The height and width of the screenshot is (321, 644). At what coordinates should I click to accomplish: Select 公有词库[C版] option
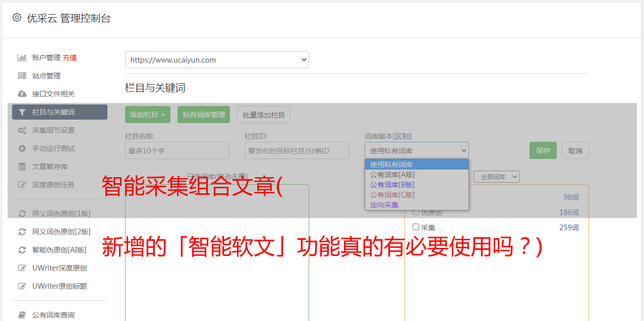tap(417, 195)
